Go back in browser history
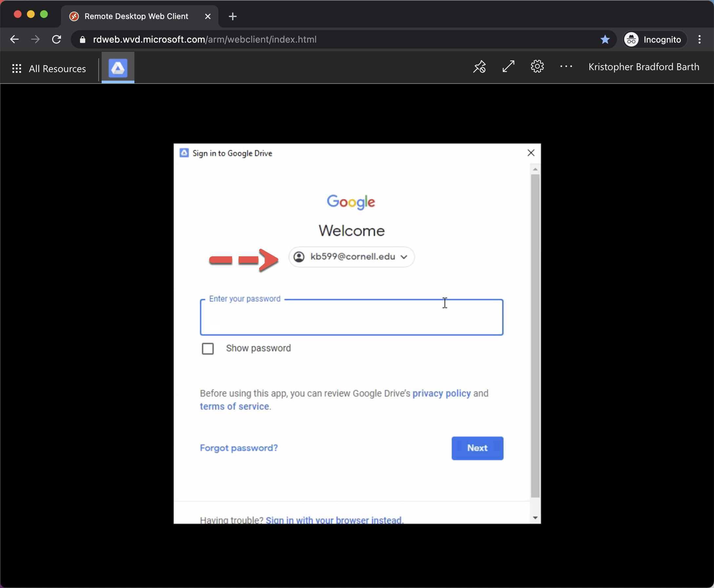Image resolution: width=714 pixels, height=588 pixels. pyautogui.click(x=14, y=39)
